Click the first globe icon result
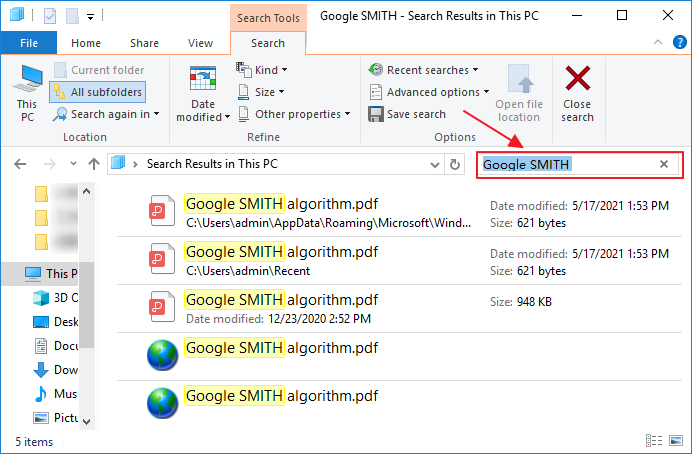 (x=162, y=355)
